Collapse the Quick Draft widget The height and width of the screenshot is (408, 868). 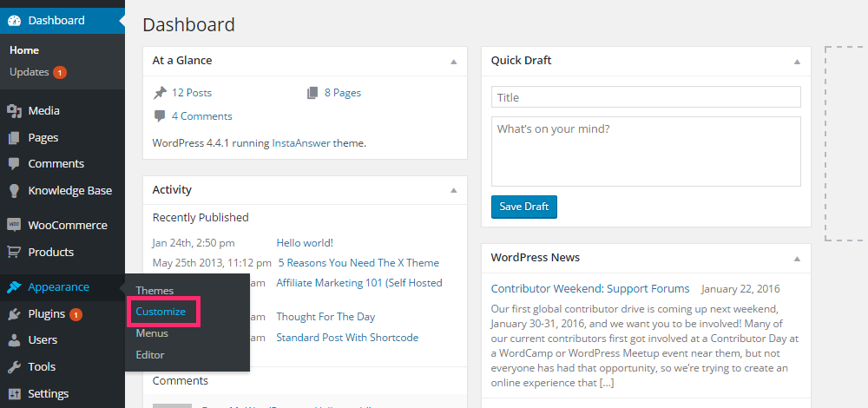tap(797, 62)
